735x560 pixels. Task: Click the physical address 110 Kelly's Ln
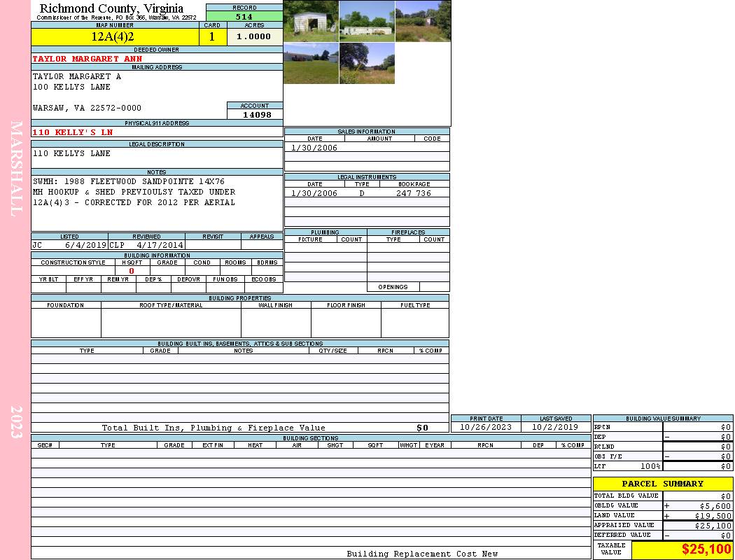click(x=73, y=132)
